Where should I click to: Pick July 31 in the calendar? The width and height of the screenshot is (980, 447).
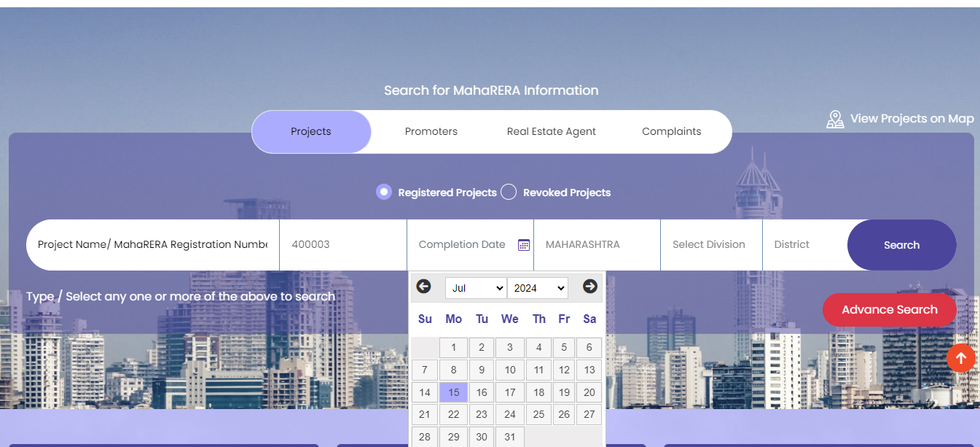(x=510, y=437)
